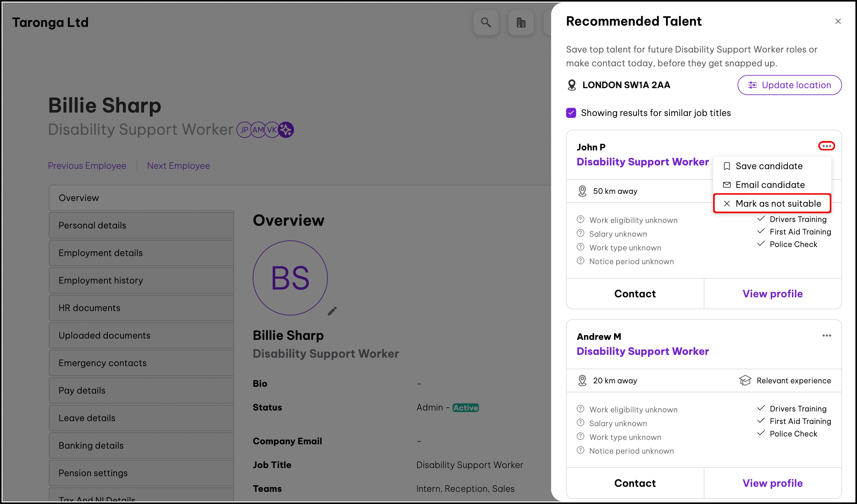Image resolution: width=857 pixels, height=504 pixels.
Task: Uncheck showing results for similar job titles
Action: [x=571, y=113]
